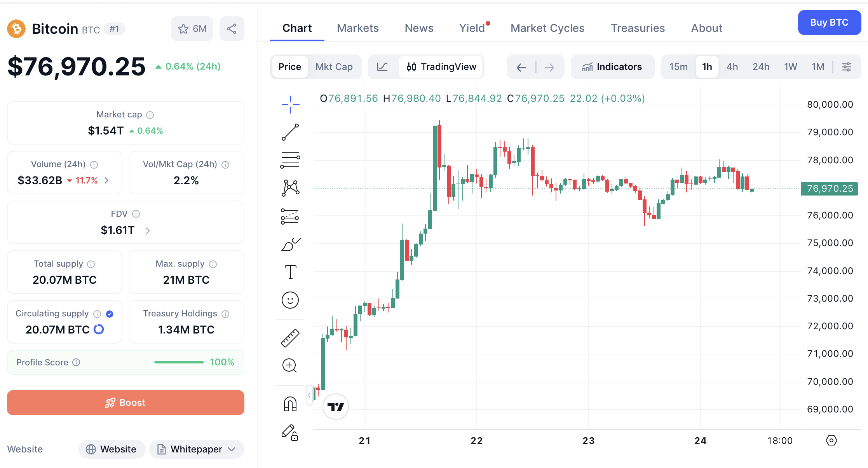The height and width of the screenshot is (468, 868).
Task: Select the trend line drawing tool
Action: 290,132
